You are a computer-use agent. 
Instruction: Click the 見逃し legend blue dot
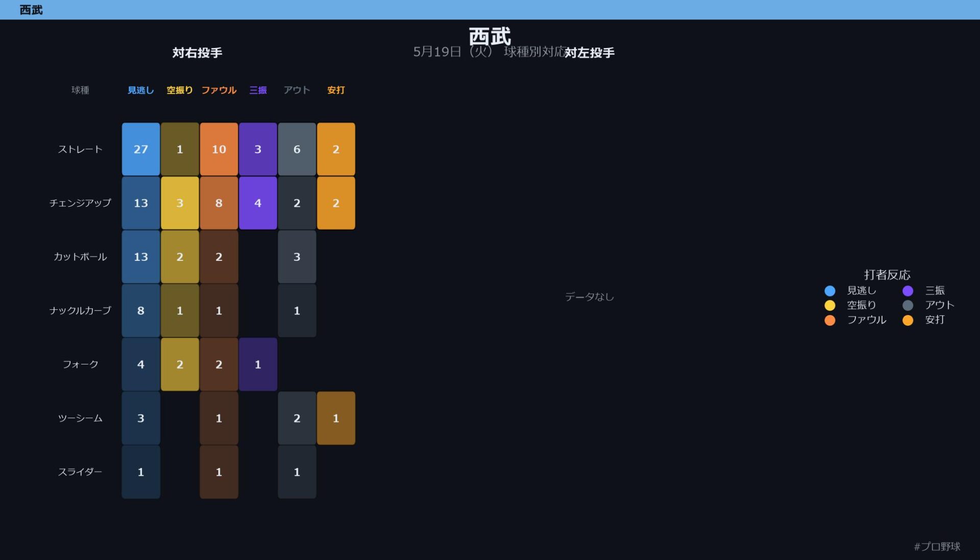830,290
